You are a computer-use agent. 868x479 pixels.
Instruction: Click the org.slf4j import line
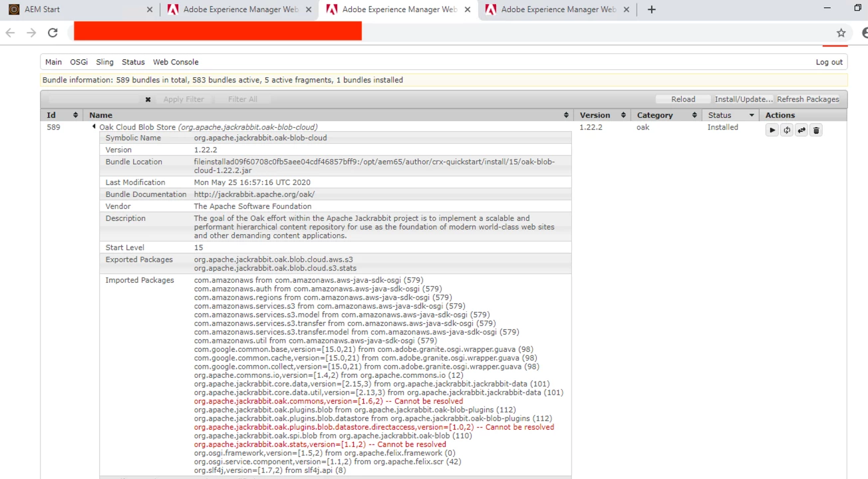[x=270, y=470]
